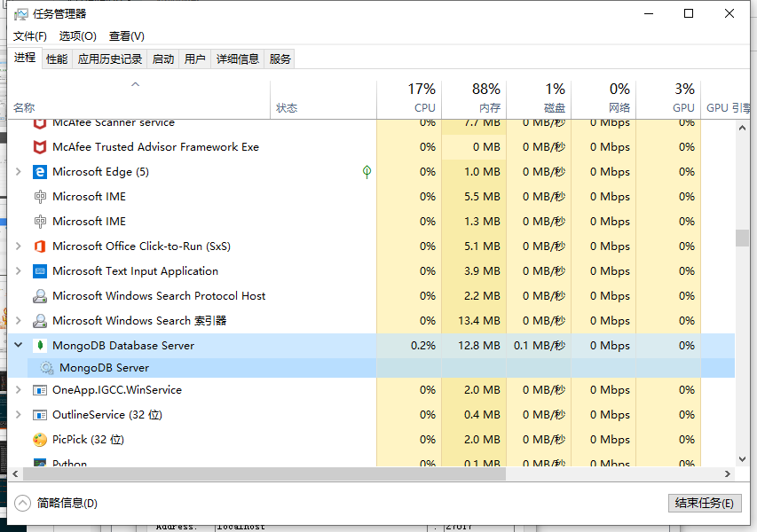Expand Microsoft Windows Search 索引器 group
757x532 pixels.
click(19, 321)
